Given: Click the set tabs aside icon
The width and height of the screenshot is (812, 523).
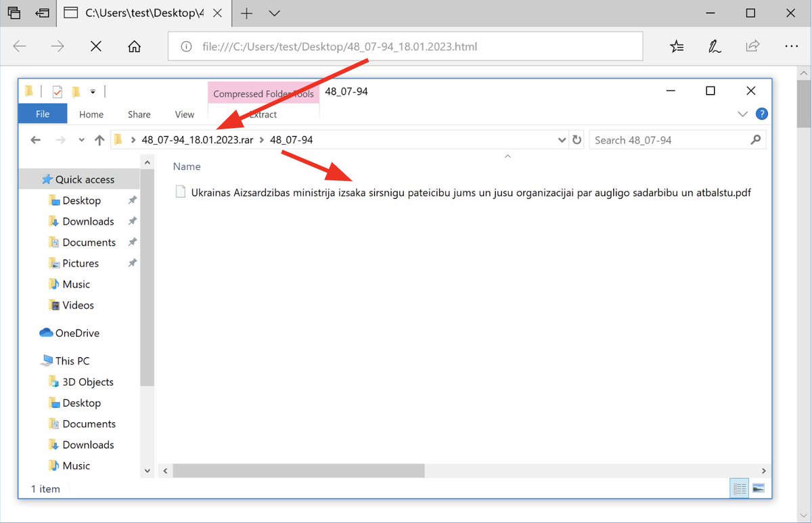Looking at the screenshot, I should click(x=44, y=13).
